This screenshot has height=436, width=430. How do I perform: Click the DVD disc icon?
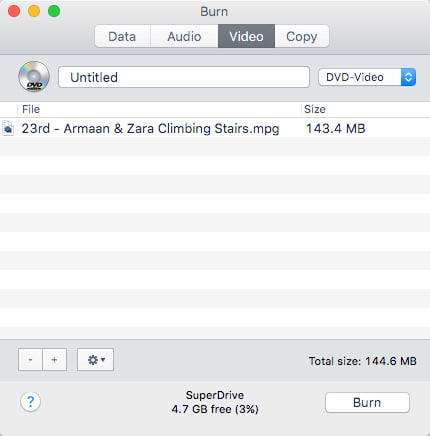(x=34, y=77)
